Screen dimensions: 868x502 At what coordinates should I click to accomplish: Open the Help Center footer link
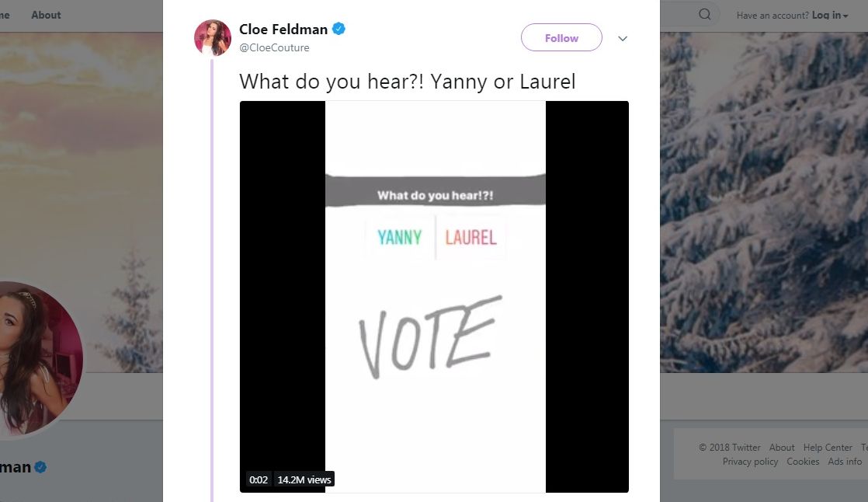828,448
